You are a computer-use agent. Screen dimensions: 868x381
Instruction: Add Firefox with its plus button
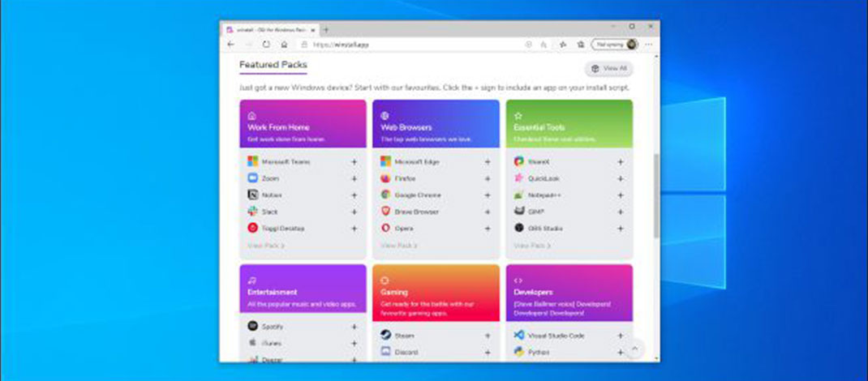click(488, 178)
